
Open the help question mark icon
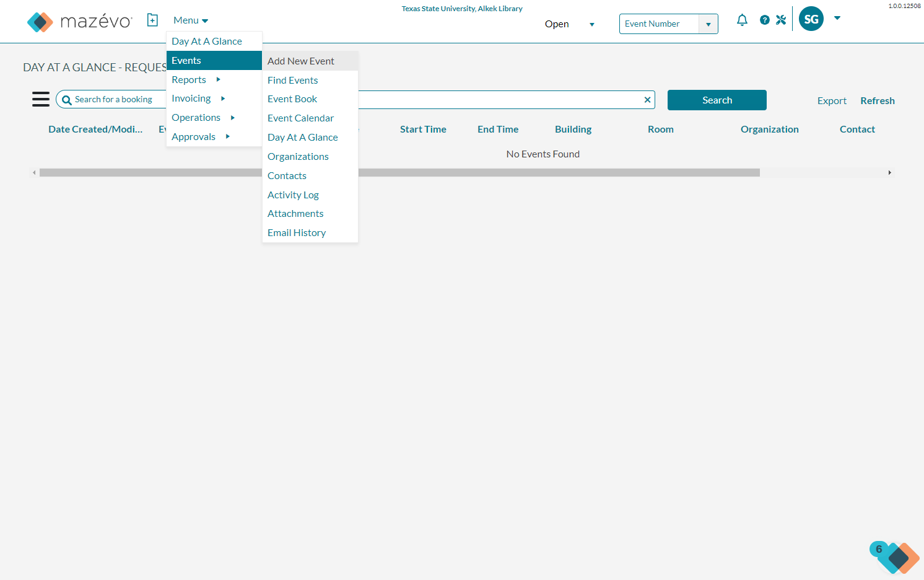(x=765, y=20)
